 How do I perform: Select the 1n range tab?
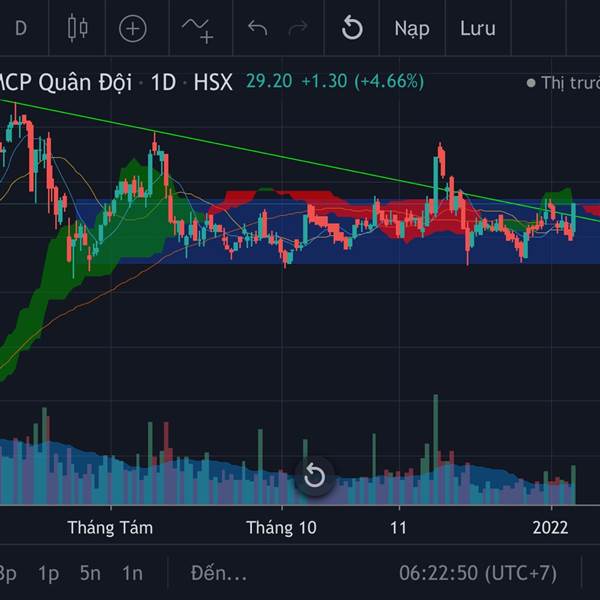[x=132, y=573]
